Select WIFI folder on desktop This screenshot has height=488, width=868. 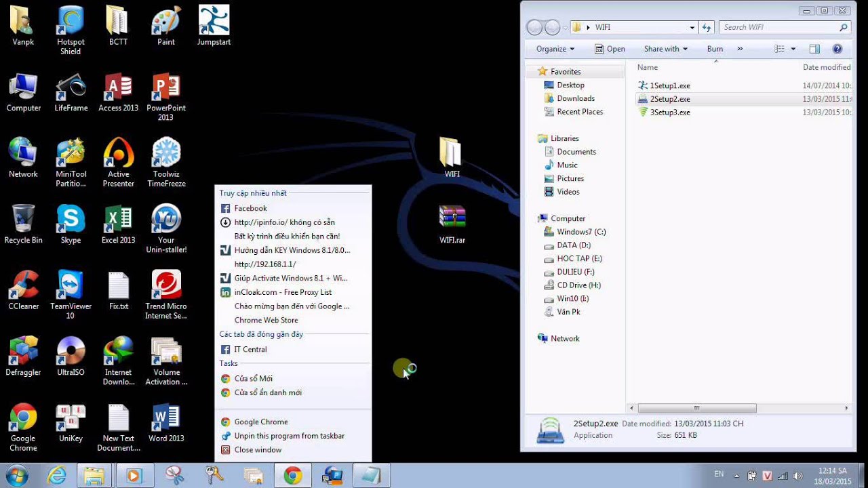click(x=452, y=158)
